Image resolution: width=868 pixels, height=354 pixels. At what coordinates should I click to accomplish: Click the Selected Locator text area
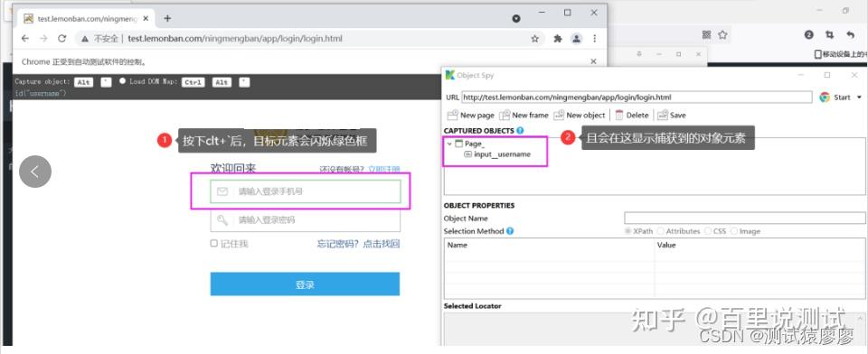tap(655, 329)
